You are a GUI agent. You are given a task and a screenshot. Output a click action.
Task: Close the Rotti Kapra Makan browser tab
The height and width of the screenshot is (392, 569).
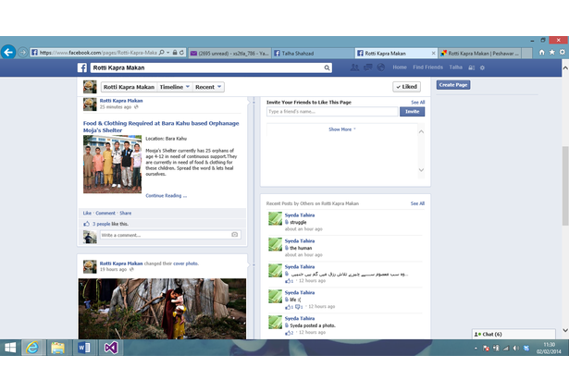(x=433, y=54)
